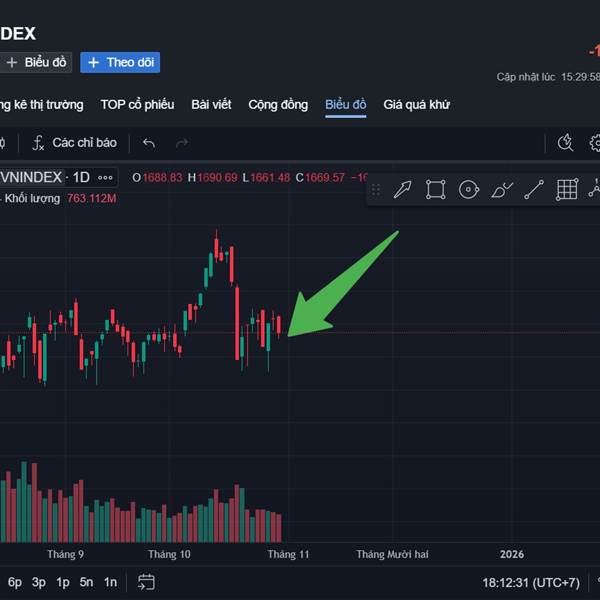Switch to the Cộng đồng tab
Screen dimensions: 600x600
coord(277,104)
